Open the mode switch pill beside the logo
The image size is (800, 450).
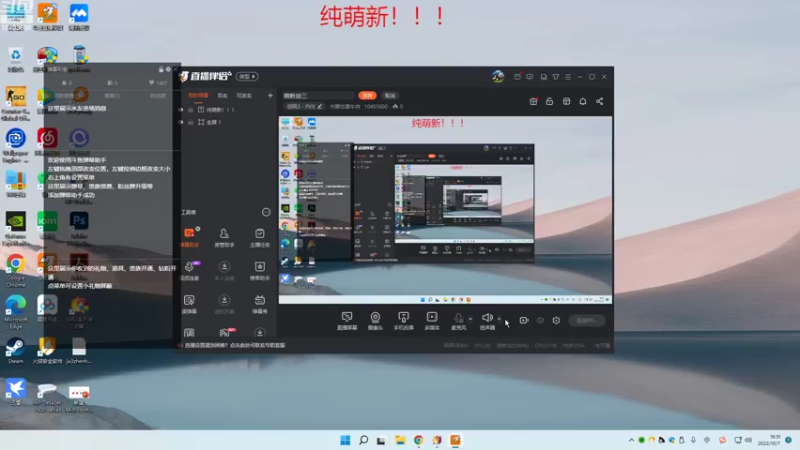click(247, 77)
